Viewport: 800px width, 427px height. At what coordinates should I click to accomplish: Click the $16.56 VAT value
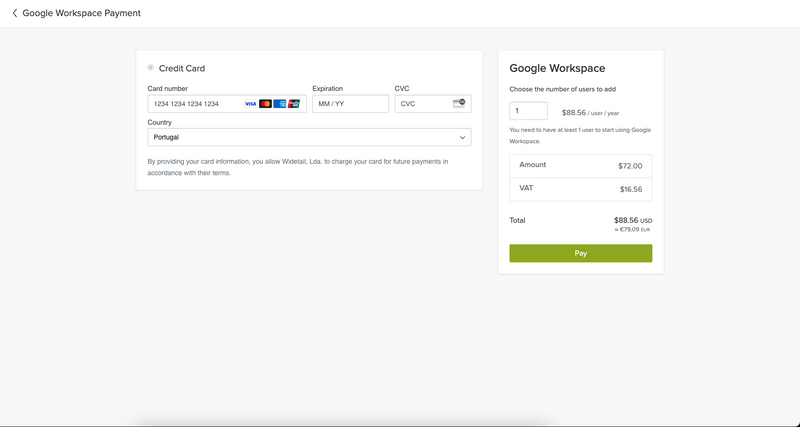tap(631, 189)
